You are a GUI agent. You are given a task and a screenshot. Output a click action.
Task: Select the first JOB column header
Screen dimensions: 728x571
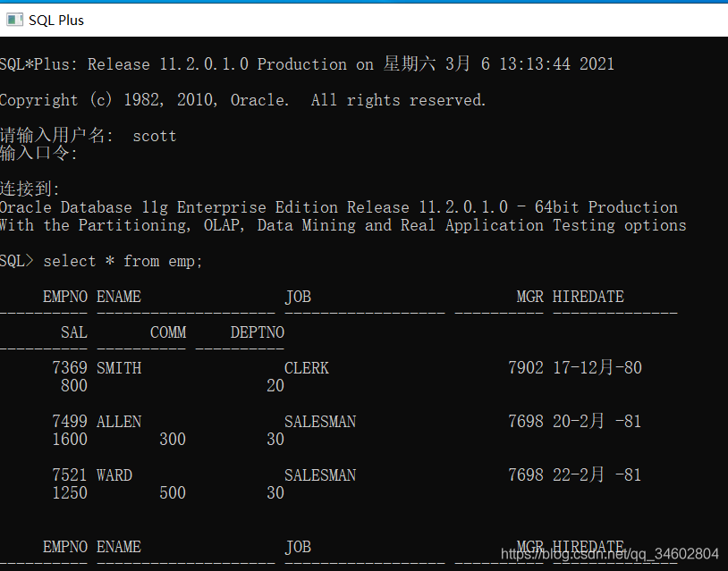[x=298, y=297]
